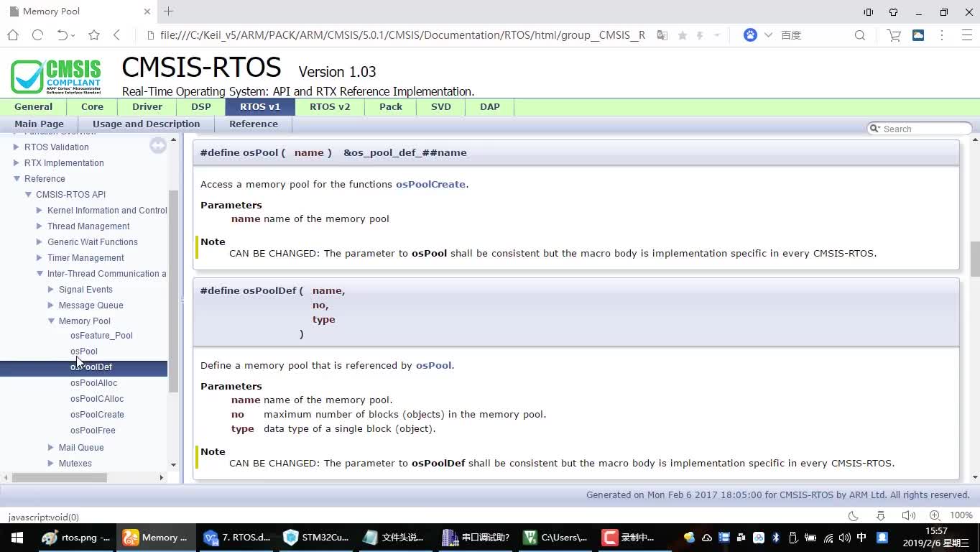Screen dimensions: 980x552
Task: Open the three-dot extensions menu
Action: 943,35
